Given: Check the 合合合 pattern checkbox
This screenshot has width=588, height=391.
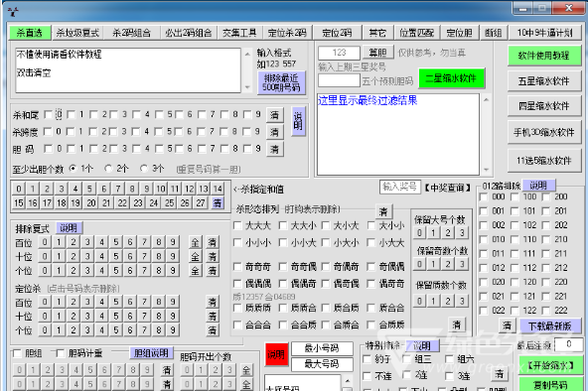Looking at the screenshot, I should [237, 325].
